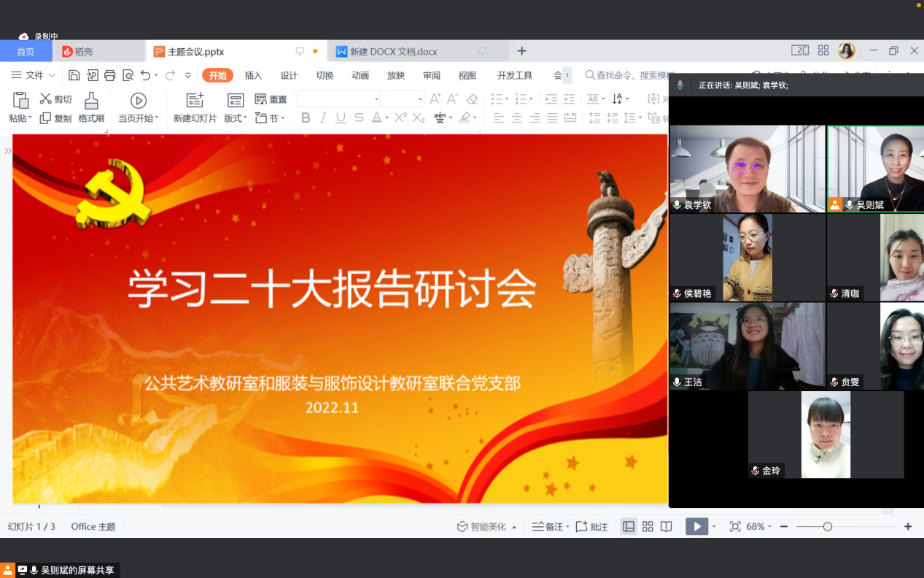Center align text
924x578 pixels.
[516, 118]
